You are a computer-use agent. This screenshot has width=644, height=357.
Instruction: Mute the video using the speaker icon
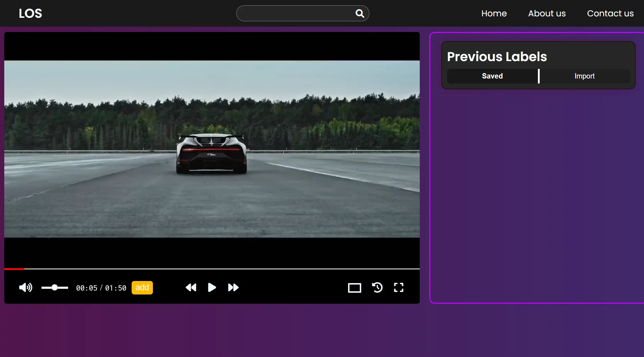[x=26, y=287]
